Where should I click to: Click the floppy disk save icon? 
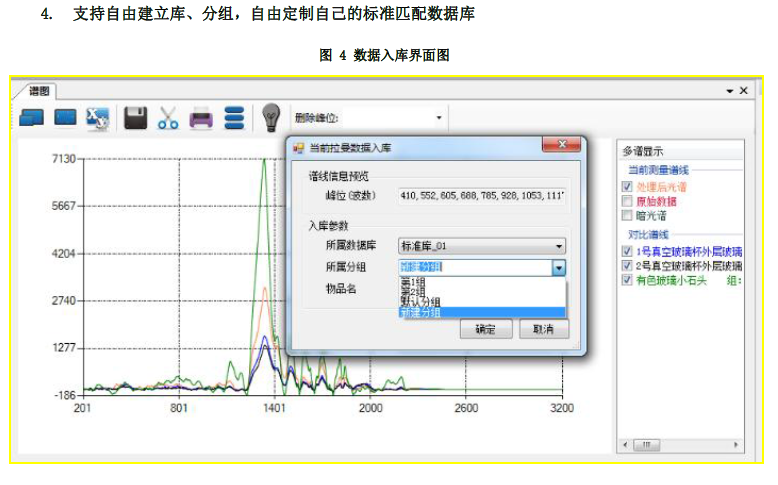click(136, 118)
